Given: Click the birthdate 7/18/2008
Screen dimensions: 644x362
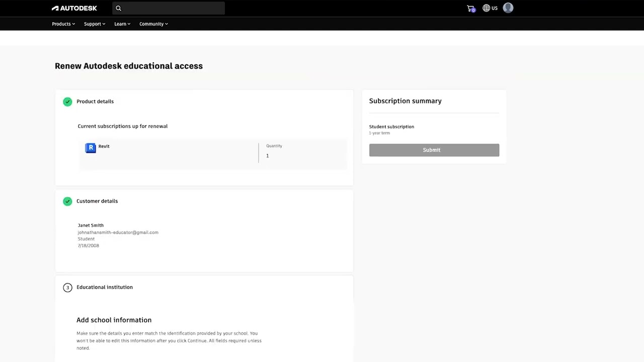Looking at the screenshot, I should point(89,245).
